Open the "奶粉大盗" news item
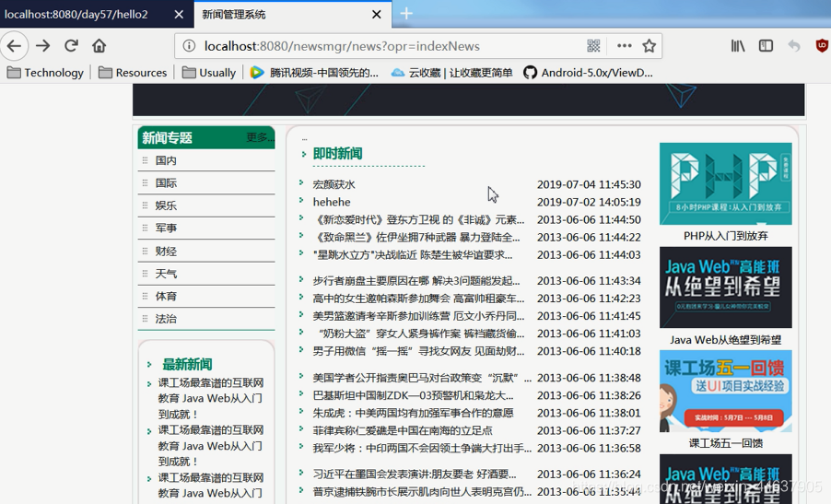 [x=421, y=334]
